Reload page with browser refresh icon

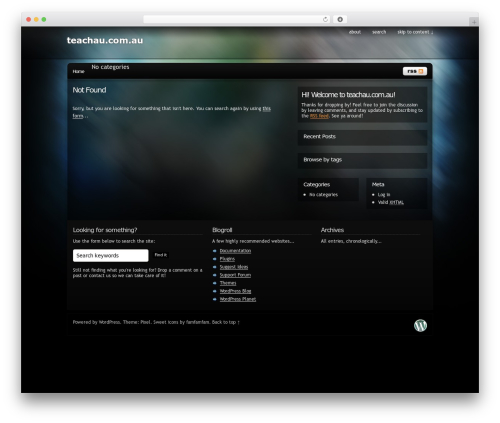(x=325, y=19)
